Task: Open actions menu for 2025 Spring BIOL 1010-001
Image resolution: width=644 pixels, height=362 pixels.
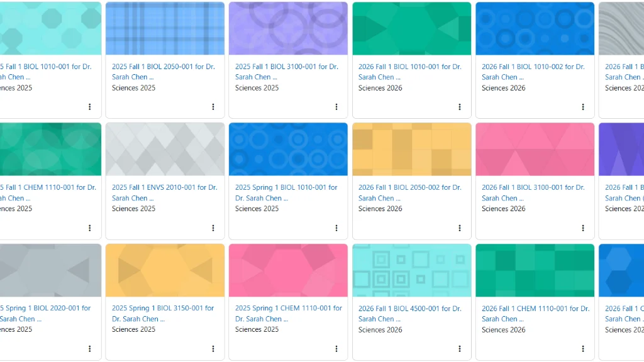Action: (x=336, y=228)
